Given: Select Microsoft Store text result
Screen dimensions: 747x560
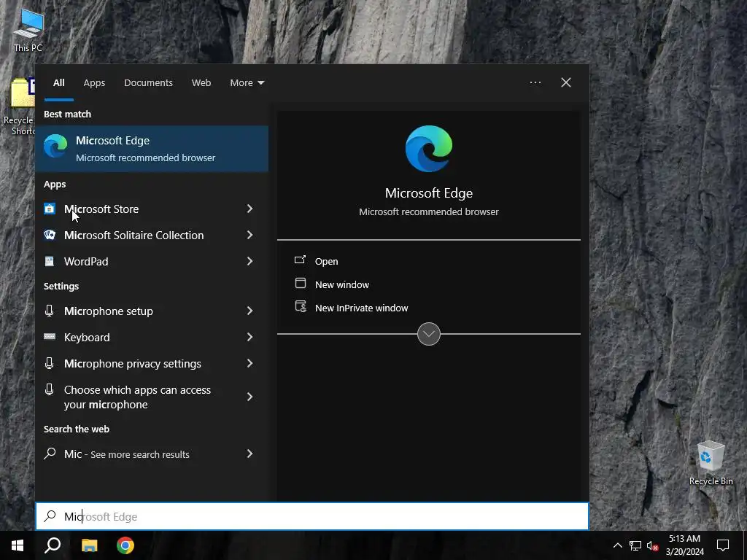Looking at the screenshot, I should click(x=101, y=209).
